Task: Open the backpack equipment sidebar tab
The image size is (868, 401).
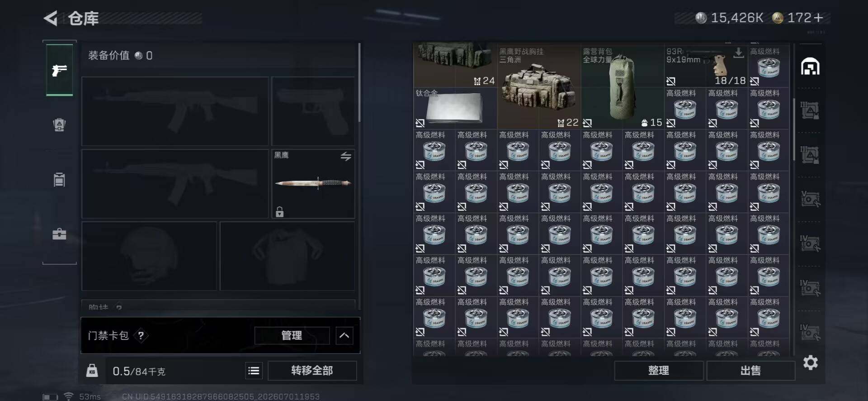Action: (59, 124)
